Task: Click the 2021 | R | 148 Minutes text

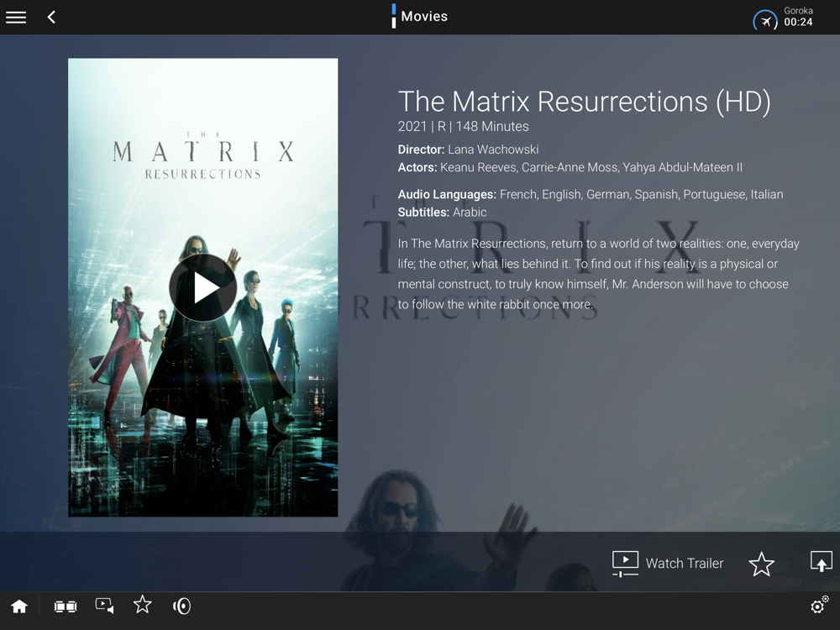Action: (x=463, y=127)
